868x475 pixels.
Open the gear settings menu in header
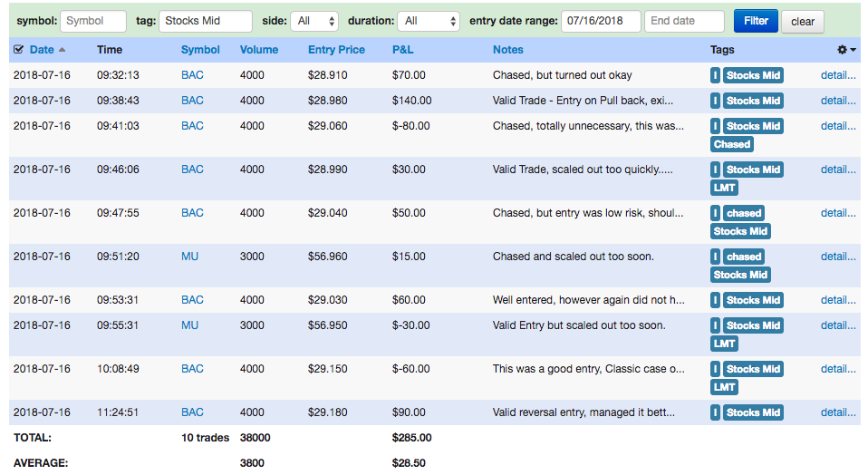coord(846,50)
